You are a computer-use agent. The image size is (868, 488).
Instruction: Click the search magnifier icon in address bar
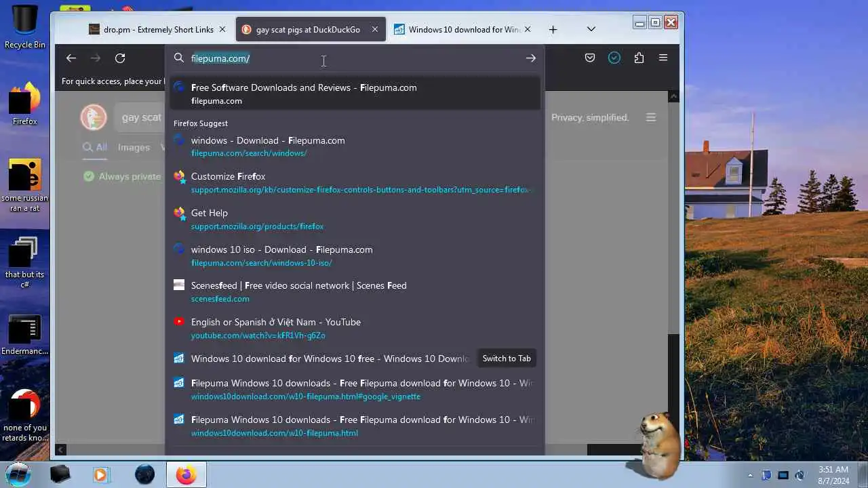(x=179, y=58)
